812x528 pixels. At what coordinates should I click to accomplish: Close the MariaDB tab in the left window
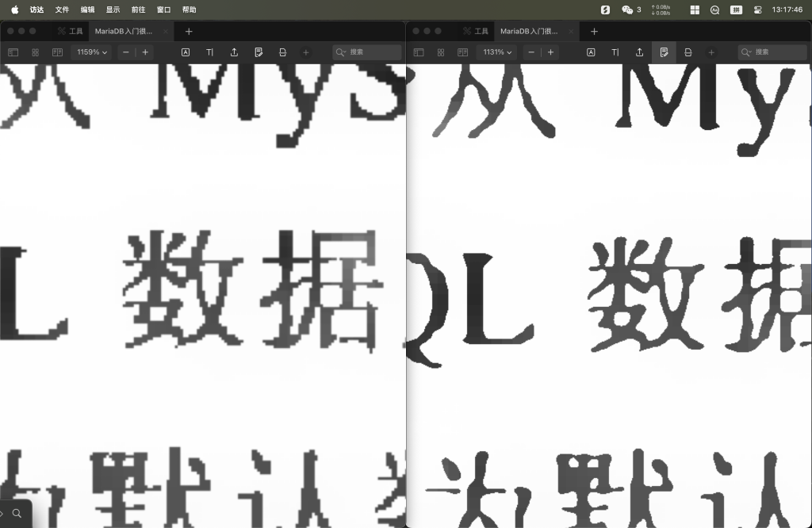click(165, 32)
